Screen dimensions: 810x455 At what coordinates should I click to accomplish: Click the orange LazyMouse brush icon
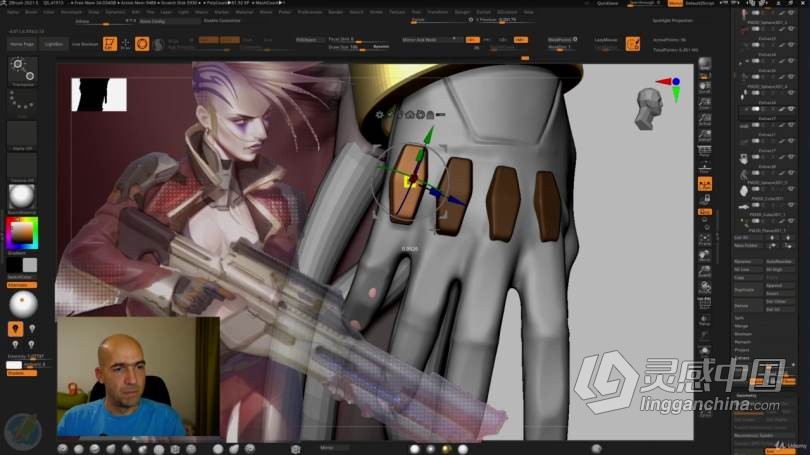(633, 44)
